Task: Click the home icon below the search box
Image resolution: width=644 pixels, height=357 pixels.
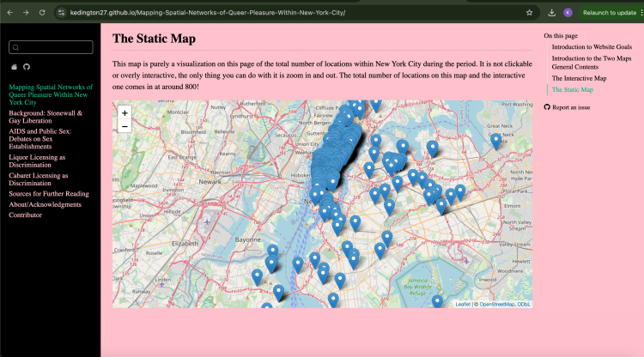Action: pyautogui.click(x=14, y=67)
